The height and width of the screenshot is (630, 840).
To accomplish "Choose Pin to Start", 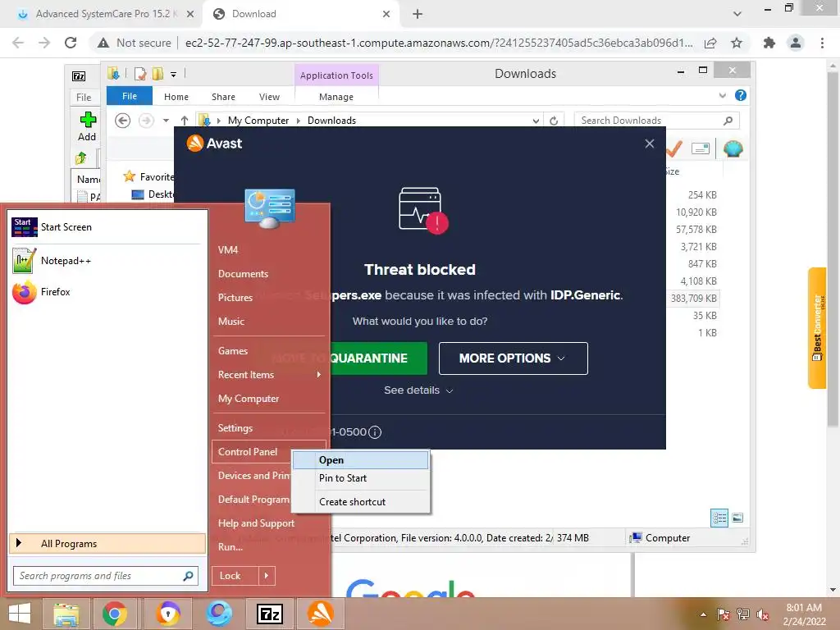I will [361, 478].
